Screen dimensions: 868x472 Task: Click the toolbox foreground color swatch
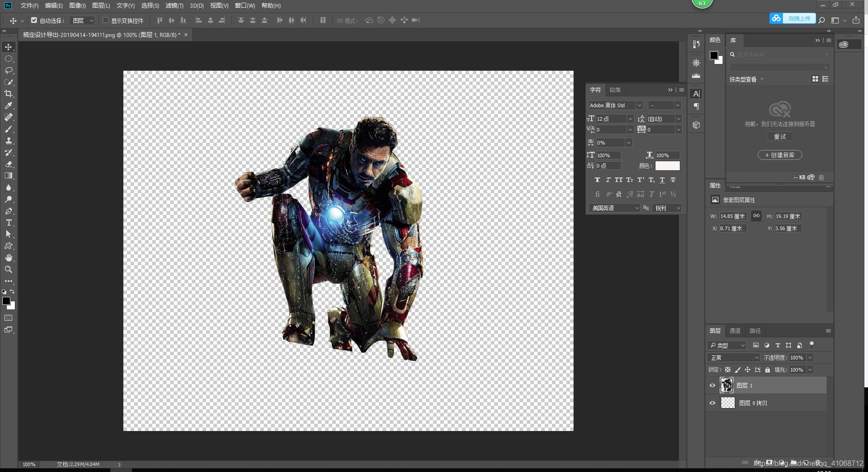pos(6,301)
